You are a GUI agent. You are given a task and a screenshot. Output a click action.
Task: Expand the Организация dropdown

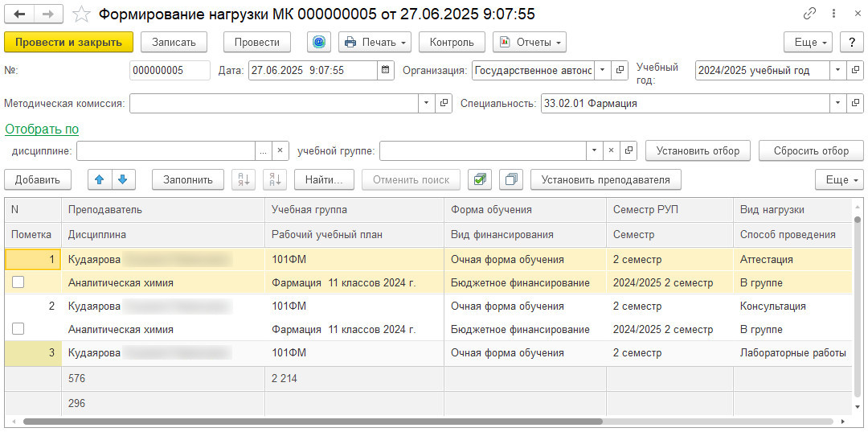coord(602,70)
